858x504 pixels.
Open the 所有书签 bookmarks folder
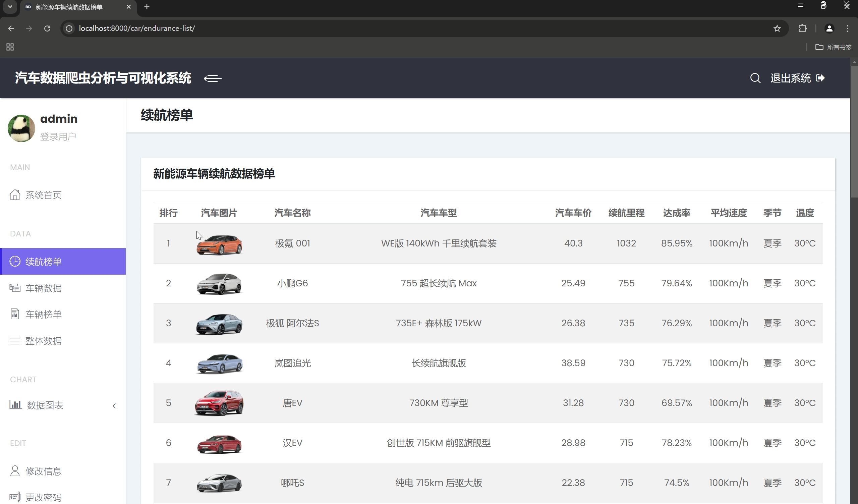(834, 47)
